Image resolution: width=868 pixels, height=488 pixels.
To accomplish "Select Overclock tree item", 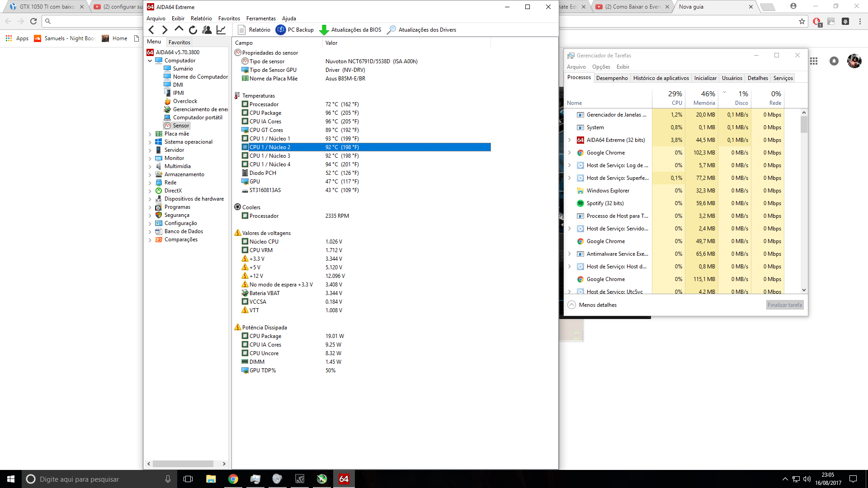I will 185,101.
